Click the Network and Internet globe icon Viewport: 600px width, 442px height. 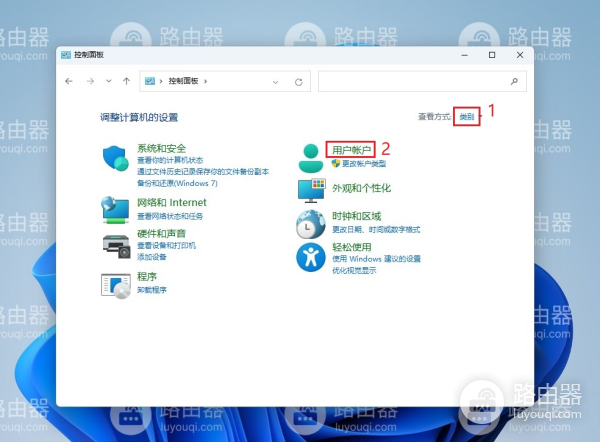(115, 210)
